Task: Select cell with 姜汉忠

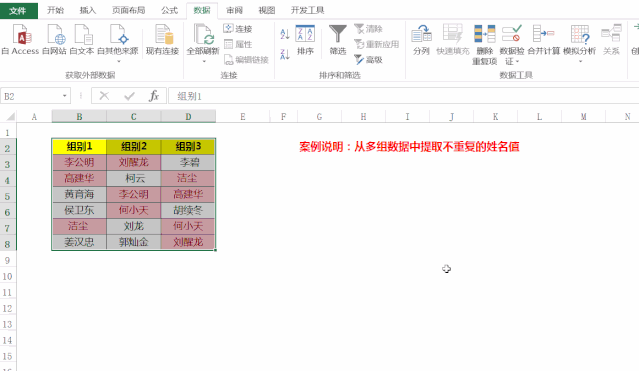Action: click(79, 242)
